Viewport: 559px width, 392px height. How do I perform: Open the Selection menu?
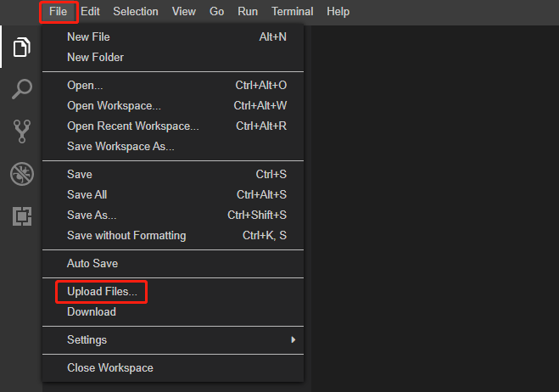pyautogui.click(x=136, y=12)
